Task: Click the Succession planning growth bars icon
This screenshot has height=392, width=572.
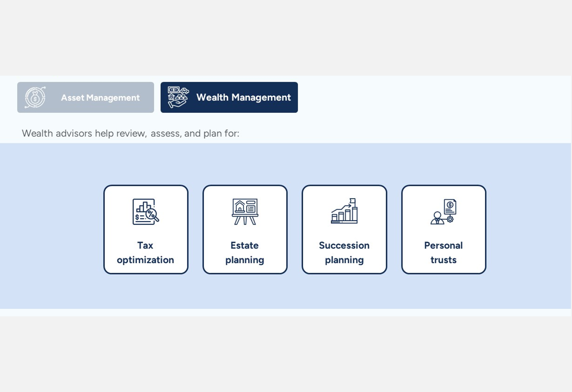Action: coord(344,211)
